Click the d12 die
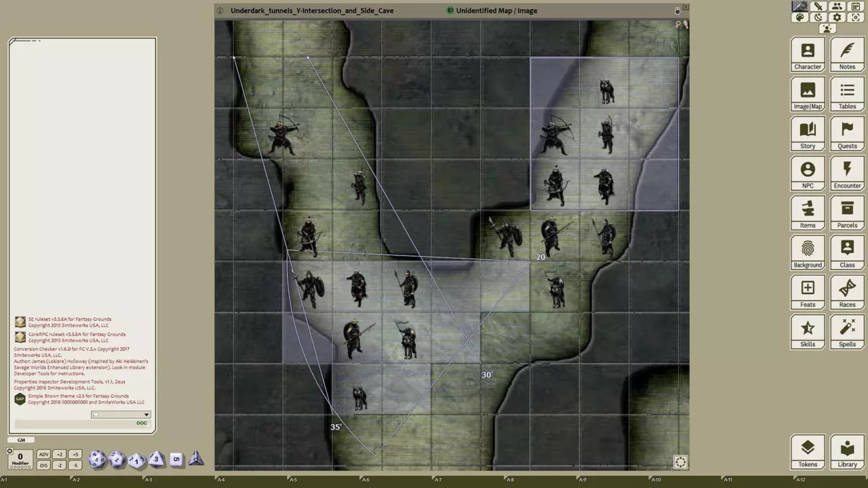 click(117, 460)
